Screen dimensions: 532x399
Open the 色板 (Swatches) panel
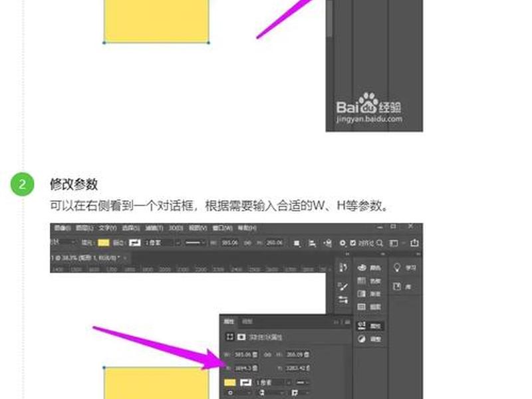tap(370, 281)
